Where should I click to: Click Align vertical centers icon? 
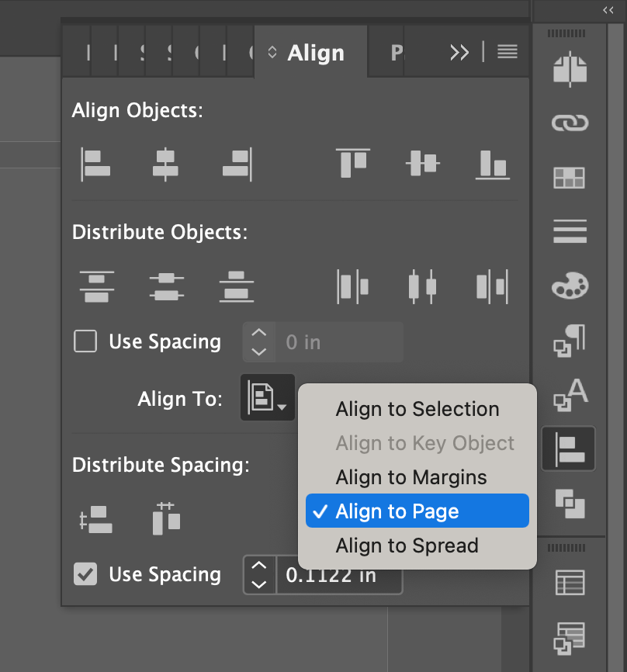422,164
